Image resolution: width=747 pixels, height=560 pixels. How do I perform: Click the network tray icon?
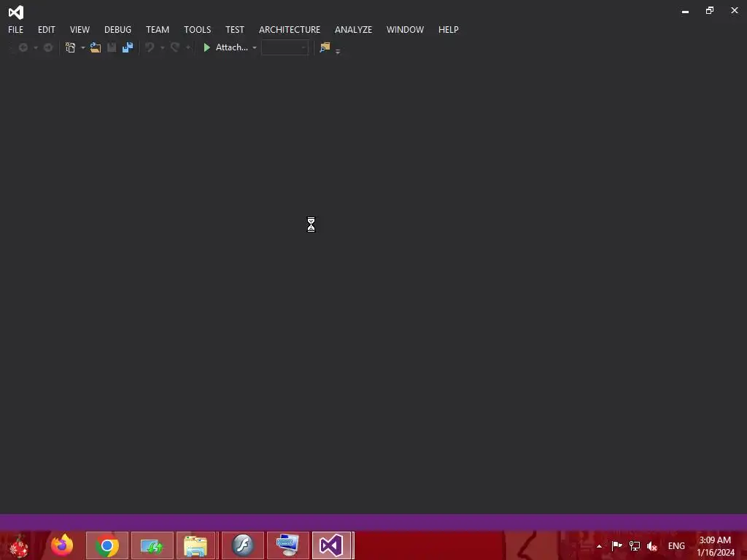(x=634, y=545)
